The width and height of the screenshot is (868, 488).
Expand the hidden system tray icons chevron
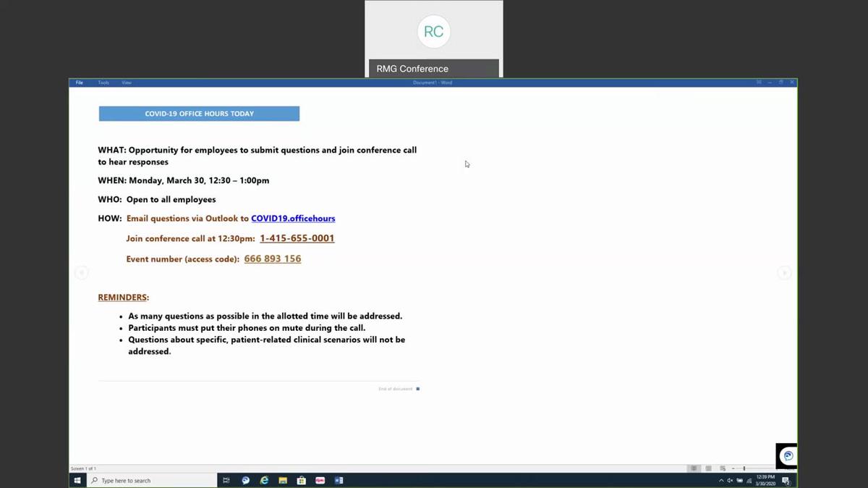(x=720, y=481)
